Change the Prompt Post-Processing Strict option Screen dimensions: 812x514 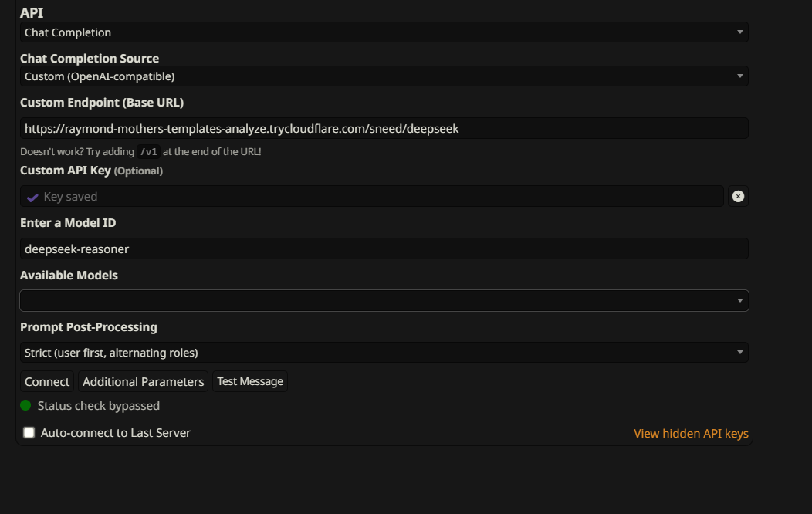[x=384, y=353]
